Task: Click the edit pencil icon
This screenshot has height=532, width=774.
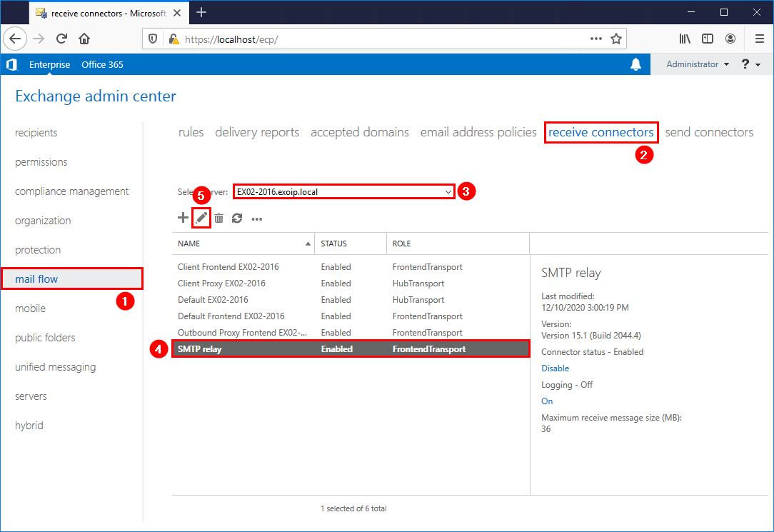Action: point(201,218)
